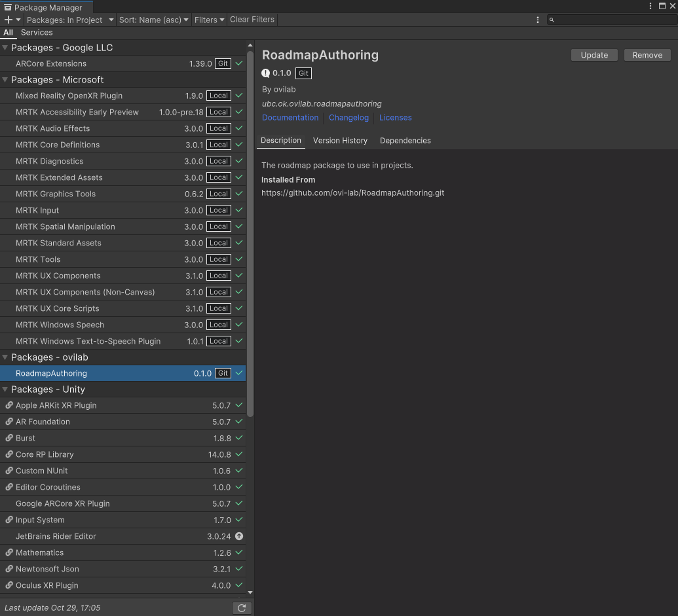
Task: Collapse Packages - ovilab group
Action: pyautogui.click(x=5, y=357)
